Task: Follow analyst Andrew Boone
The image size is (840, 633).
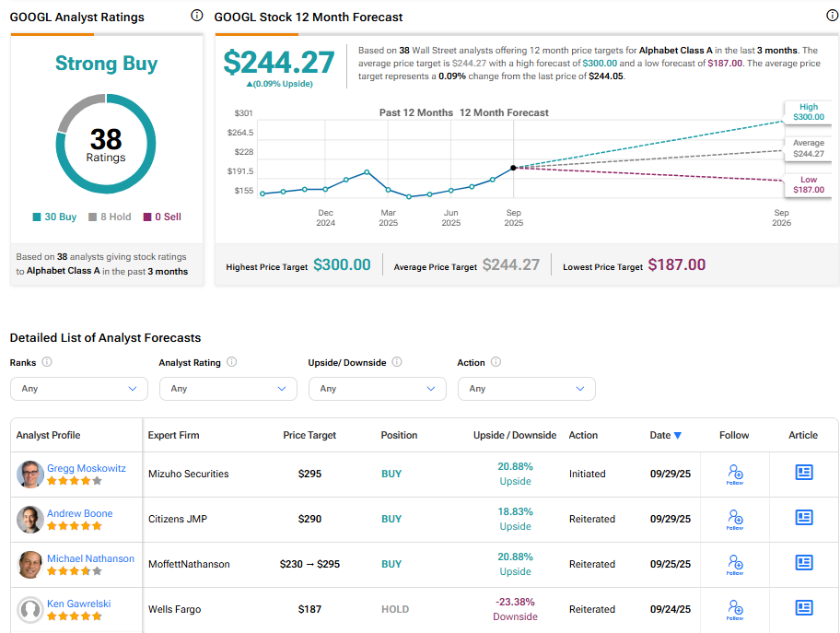Action: pyautogui.click(x=734, y=519)
